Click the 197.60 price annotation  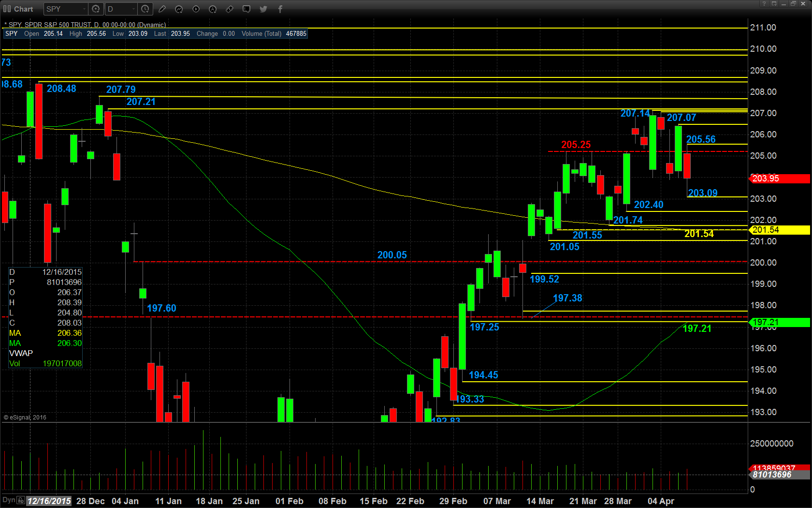click(161, 308)
